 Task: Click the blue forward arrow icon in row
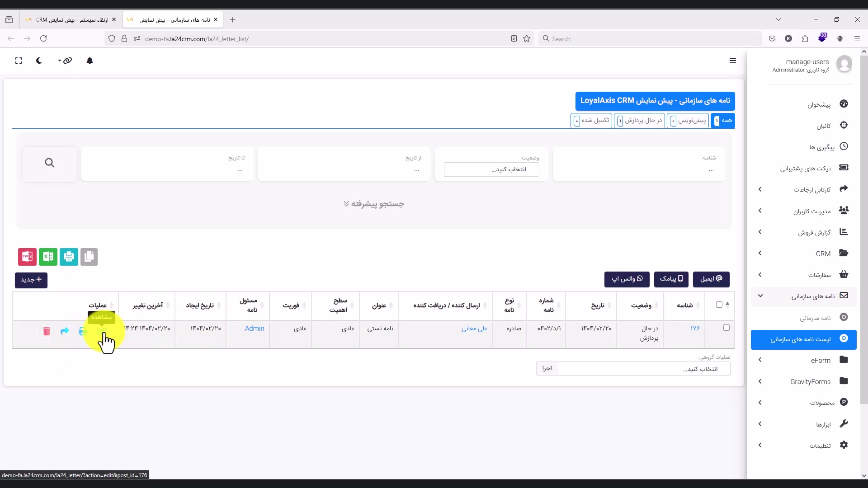click(65, 332)
